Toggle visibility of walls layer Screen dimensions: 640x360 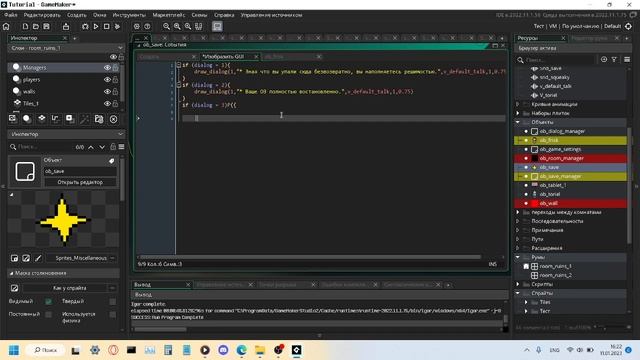(x=107, y=91)
